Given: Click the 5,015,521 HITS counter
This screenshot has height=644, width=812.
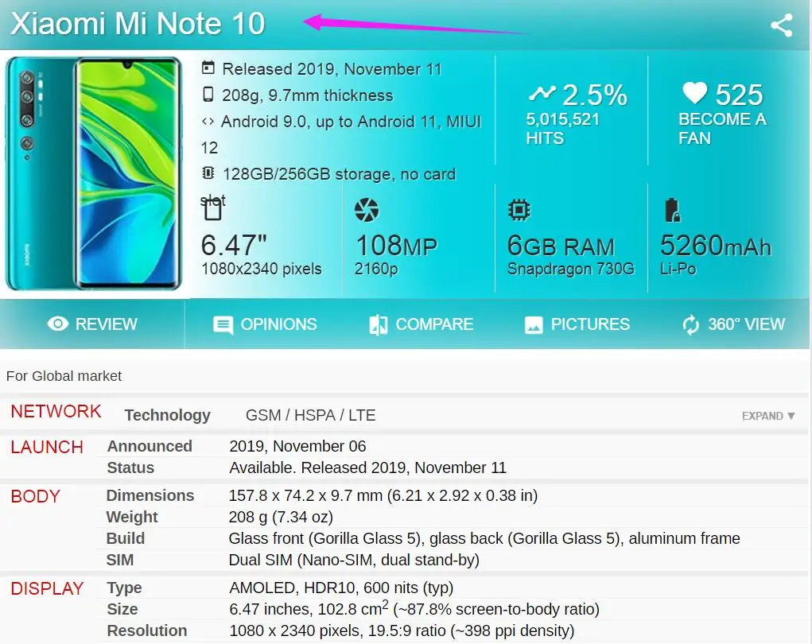Looking at the screenshot, I should point(562,128).
